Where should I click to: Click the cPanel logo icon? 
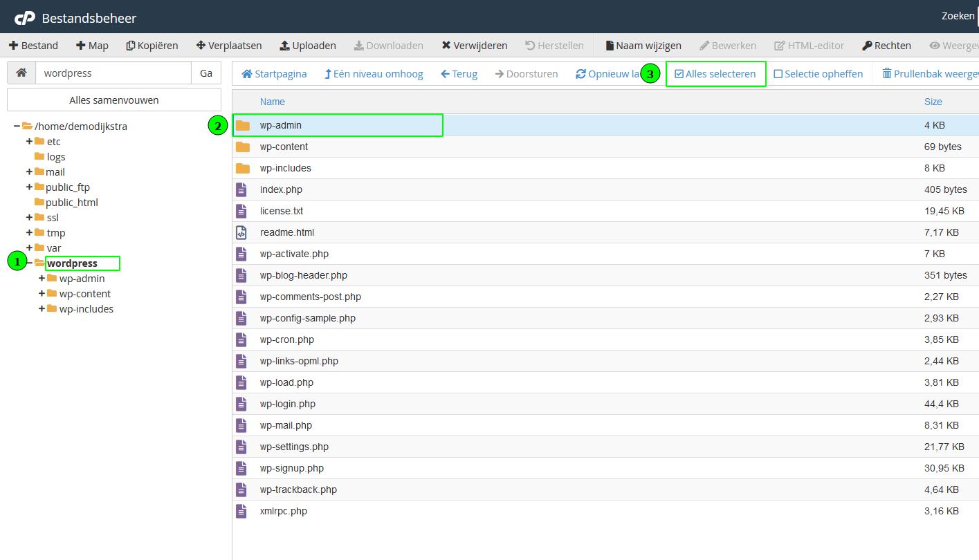click(25, 18)
